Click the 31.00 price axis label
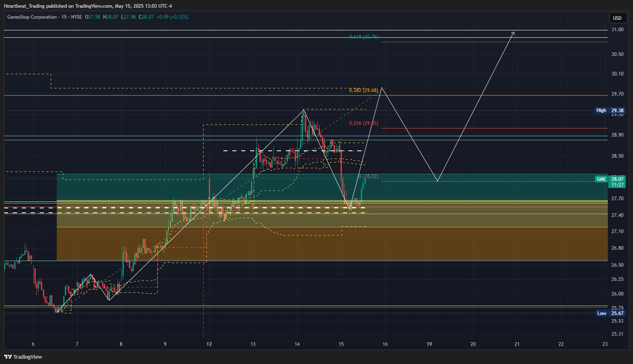 (617, 30)
